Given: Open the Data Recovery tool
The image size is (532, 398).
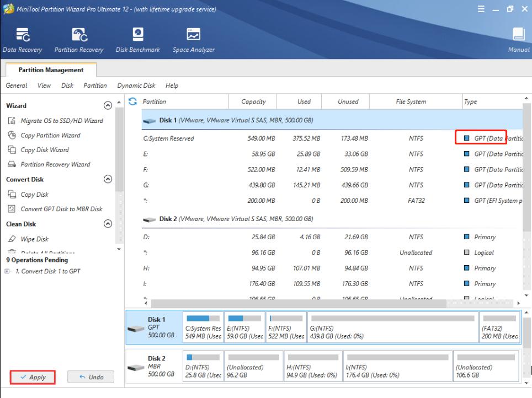Looking at the screenshot, I should click(22, 40).
